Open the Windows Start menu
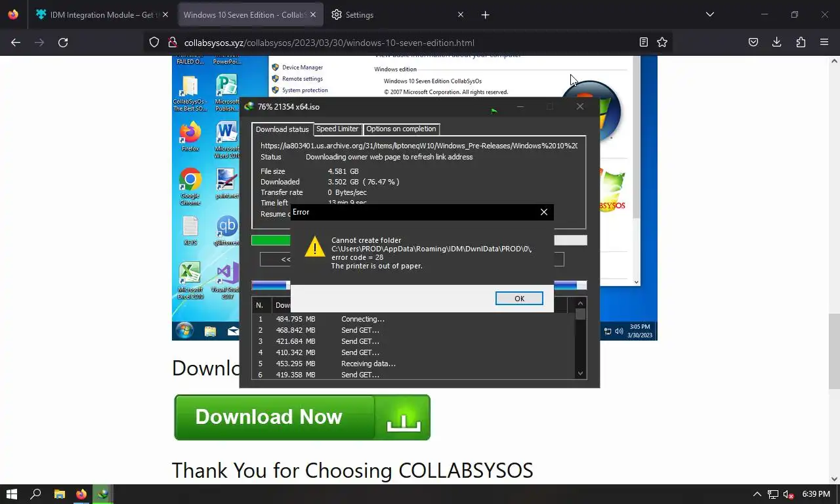 (12, 494)
